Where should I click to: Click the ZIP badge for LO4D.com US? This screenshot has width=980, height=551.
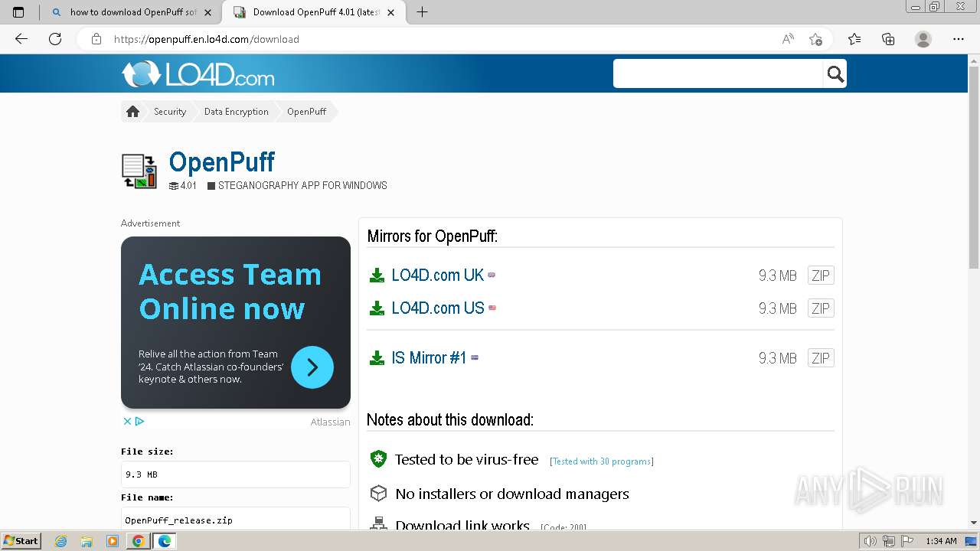pyautogui.click(x=821, y=308)
